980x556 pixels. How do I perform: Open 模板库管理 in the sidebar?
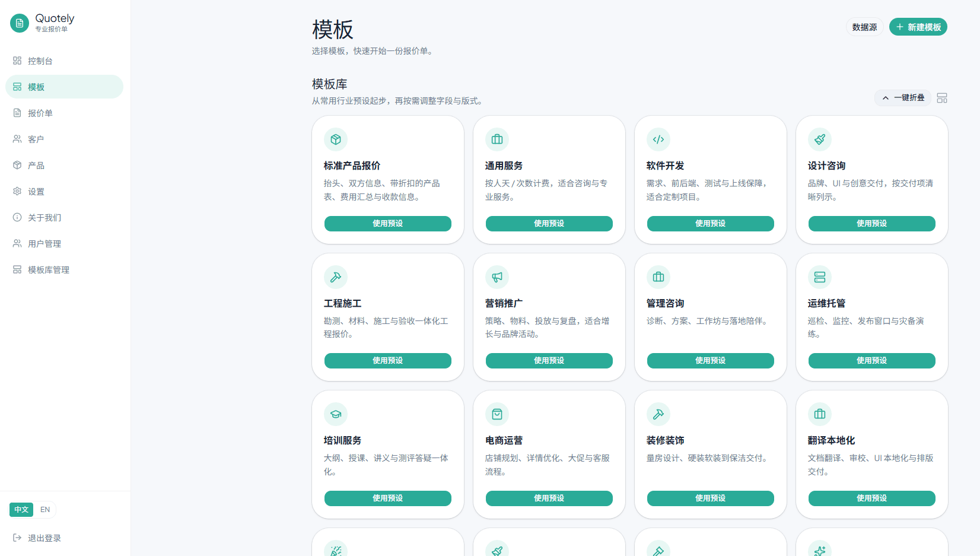point(64,269)
